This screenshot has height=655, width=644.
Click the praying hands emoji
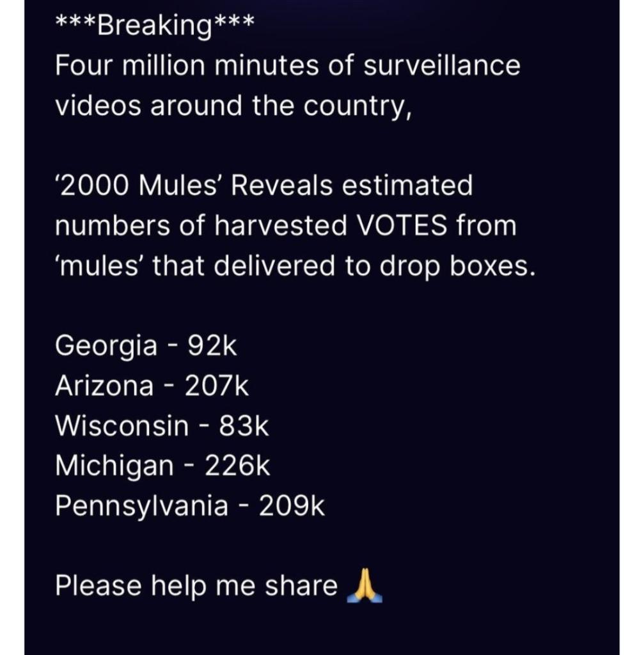(365, 585)
